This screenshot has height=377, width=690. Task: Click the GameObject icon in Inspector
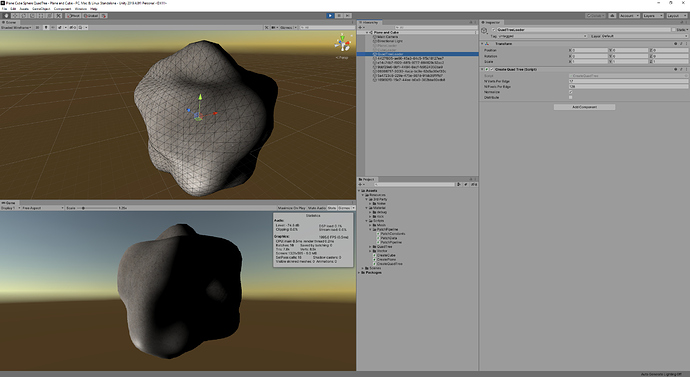tap(484, 30)
